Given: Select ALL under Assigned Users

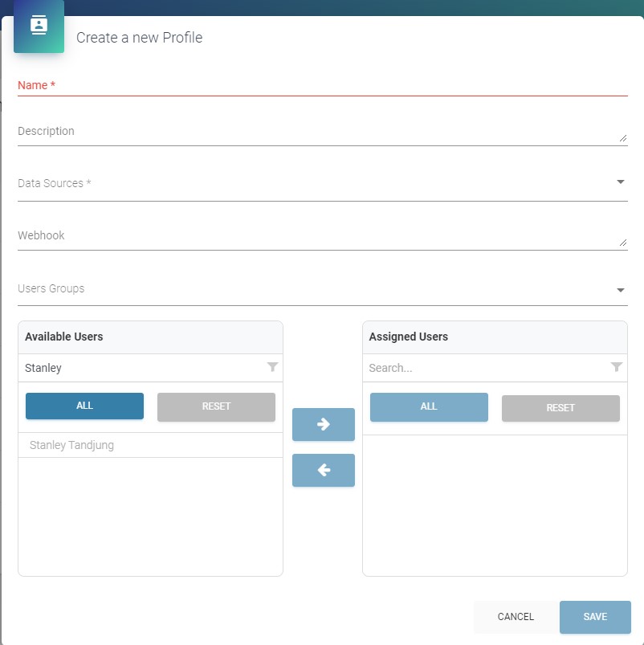Looking at the screenshot, I should pos(429,407).
